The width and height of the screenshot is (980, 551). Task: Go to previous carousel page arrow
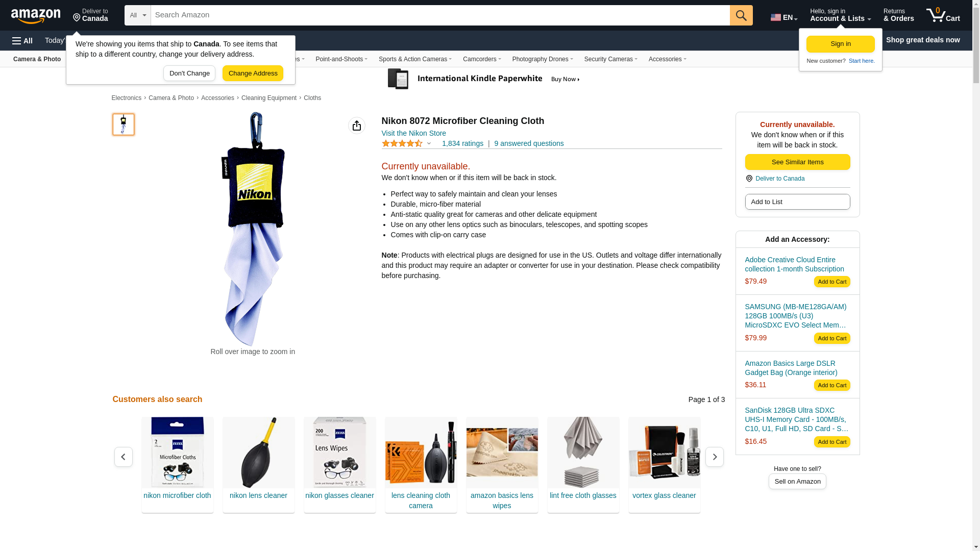point(123,457)
